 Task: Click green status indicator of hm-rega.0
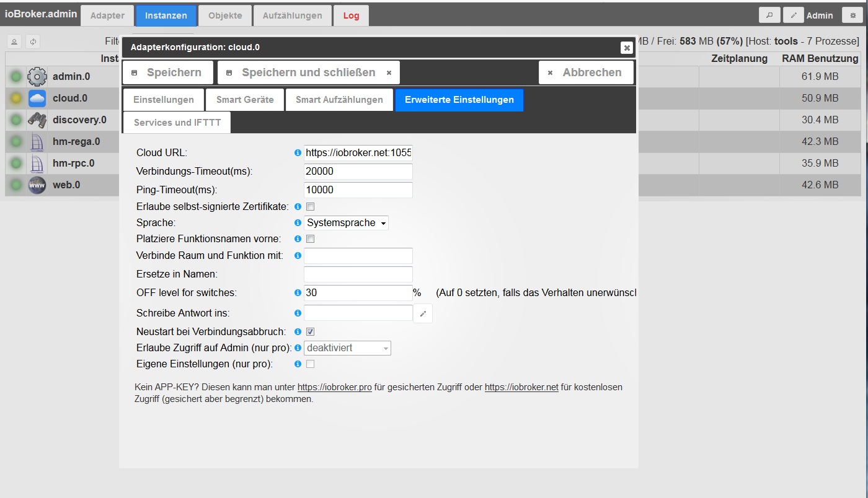16,142
